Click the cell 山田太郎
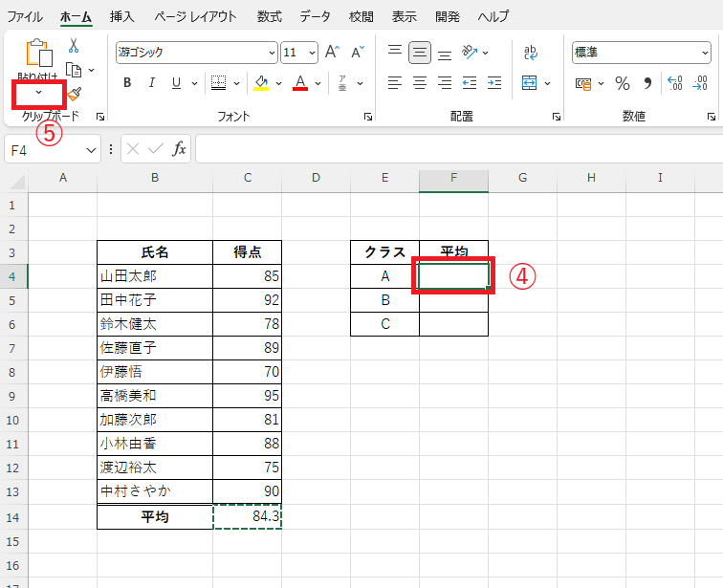This screenshot has width=723, height=588. (x=155, y=276)
